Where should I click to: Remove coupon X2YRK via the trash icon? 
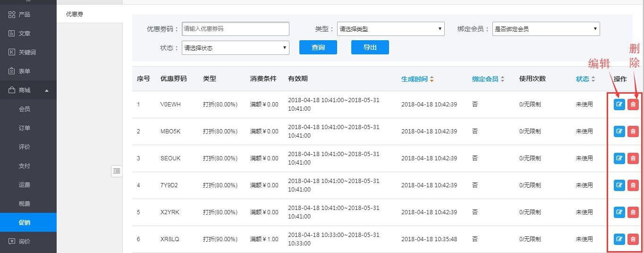633,212
